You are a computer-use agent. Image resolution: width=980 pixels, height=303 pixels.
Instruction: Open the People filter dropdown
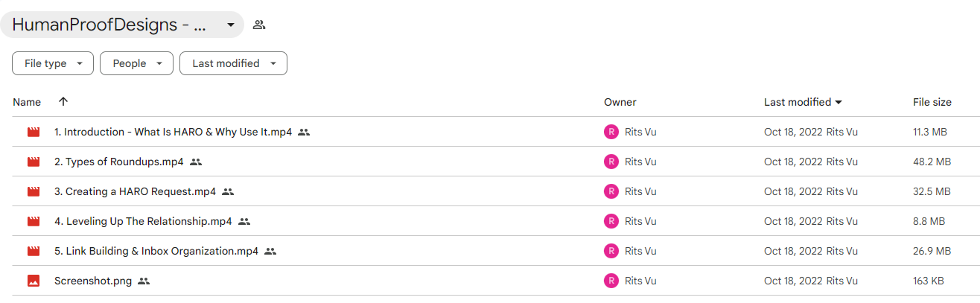[136, 63]
